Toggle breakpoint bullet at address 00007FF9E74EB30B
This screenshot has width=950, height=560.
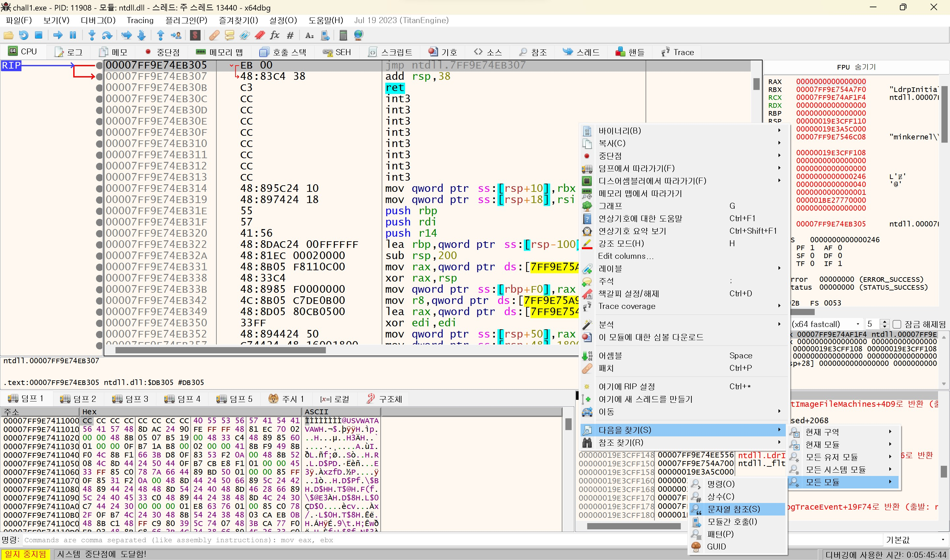pyautogui.click(x=99, y=88)
